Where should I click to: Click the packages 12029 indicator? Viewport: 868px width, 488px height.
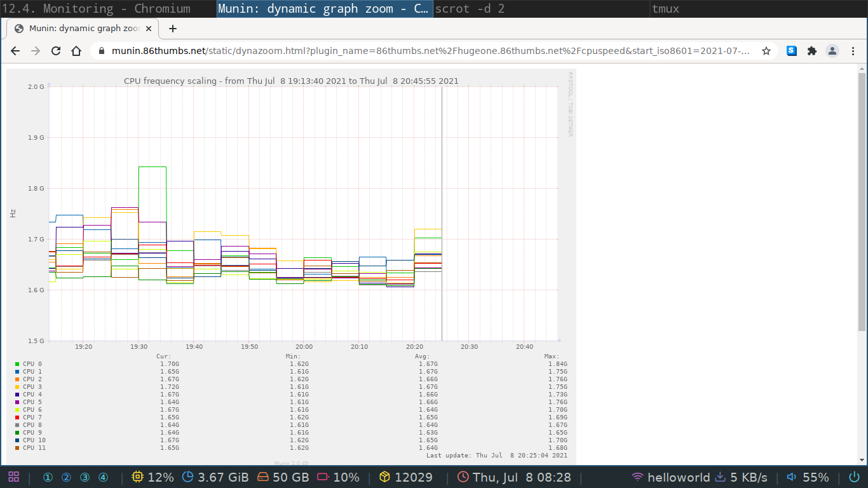pyautogui.click(x=405, y=477)
